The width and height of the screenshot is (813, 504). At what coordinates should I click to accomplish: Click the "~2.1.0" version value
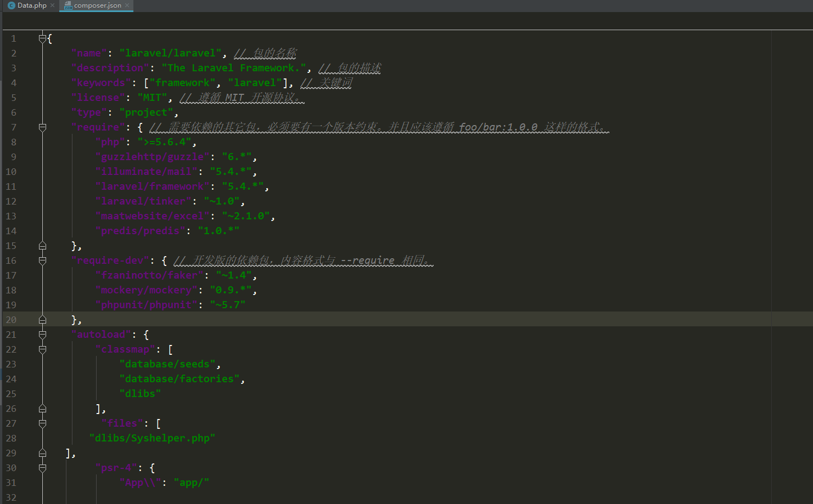tap(246, 216)
